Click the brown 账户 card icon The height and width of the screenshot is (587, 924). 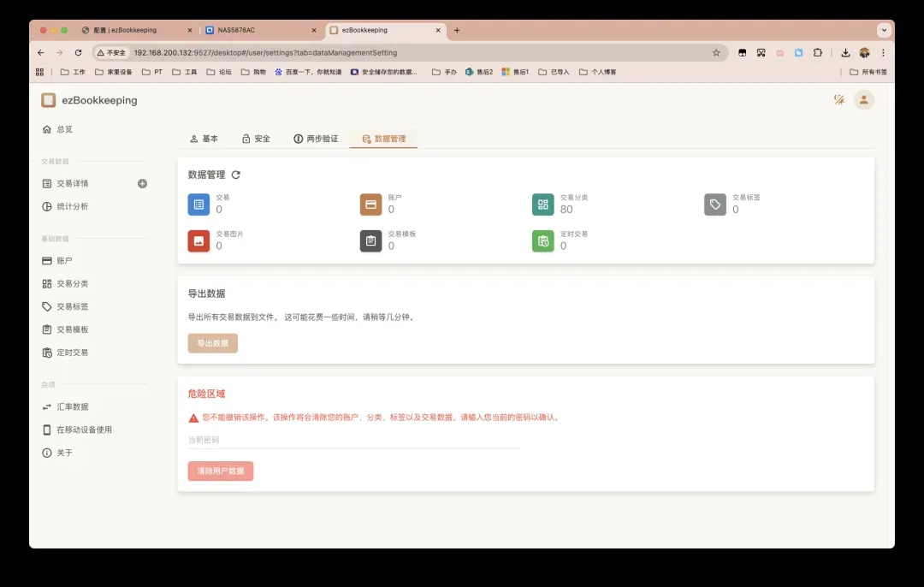[x=370, y=205]
